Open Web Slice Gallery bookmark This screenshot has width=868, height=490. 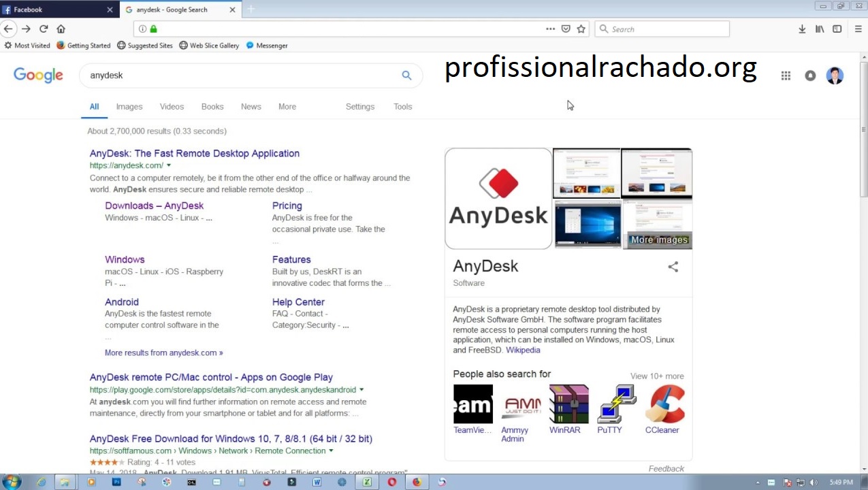(x=209, y=46)
